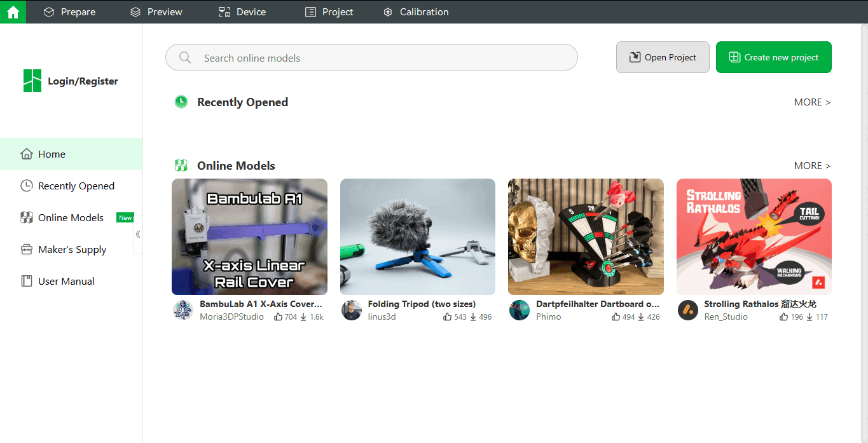
Task: Open Login/Register
Action: [x=83, y=81]
